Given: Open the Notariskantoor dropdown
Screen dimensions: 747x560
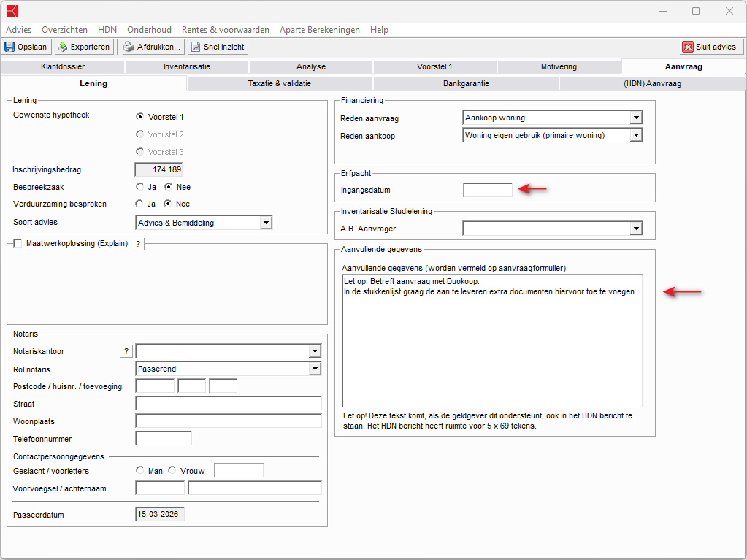Looking at the screenshot, I should (x=315, y=351).
